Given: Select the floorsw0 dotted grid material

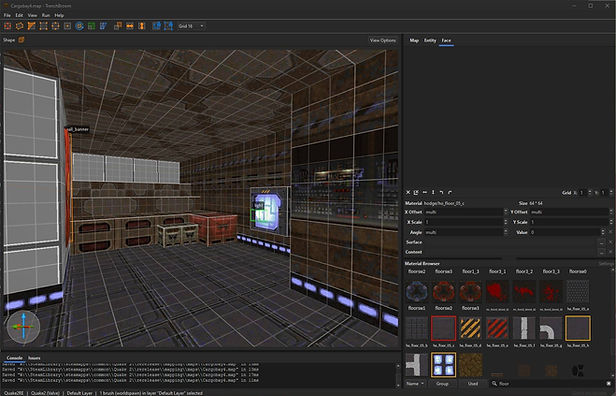Looking at the screenshot, I should point(578,292).
